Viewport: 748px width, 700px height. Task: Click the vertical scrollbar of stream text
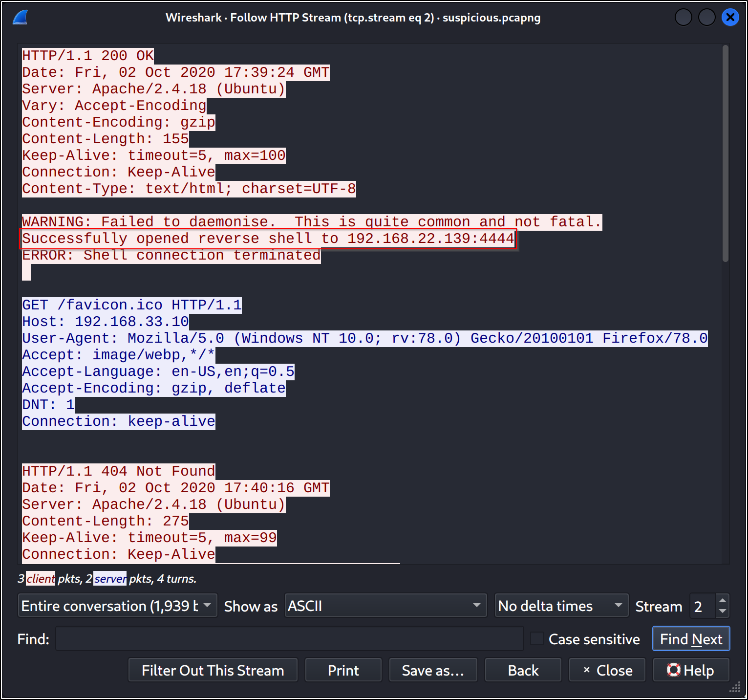(725, 154)
